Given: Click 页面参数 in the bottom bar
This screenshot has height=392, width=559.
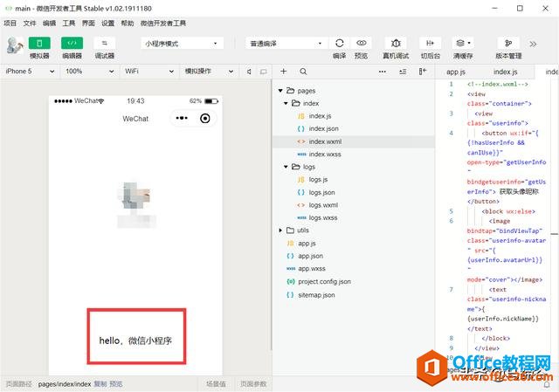Looking at the screenshot, I should pyautogui.click(x=253, y=384).
